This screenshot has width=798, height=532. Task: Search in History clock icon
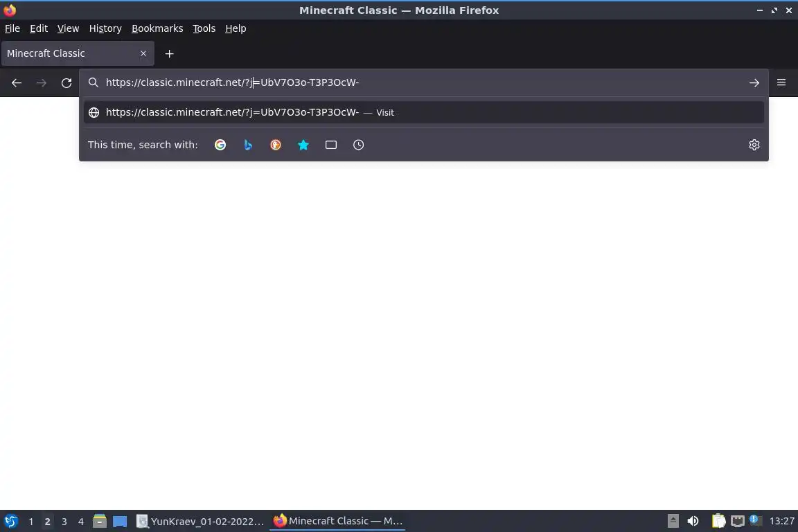click(x=358, y=145)
